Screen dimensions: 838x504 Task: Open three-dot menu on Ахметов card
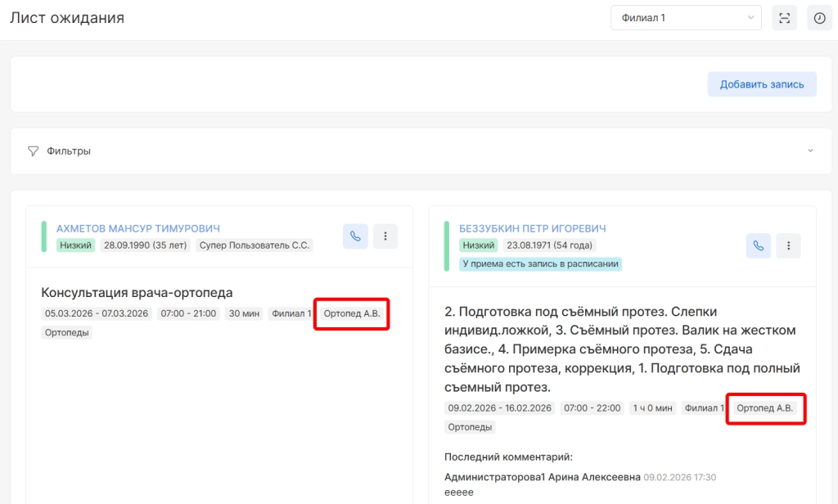[x=385, y=236]
